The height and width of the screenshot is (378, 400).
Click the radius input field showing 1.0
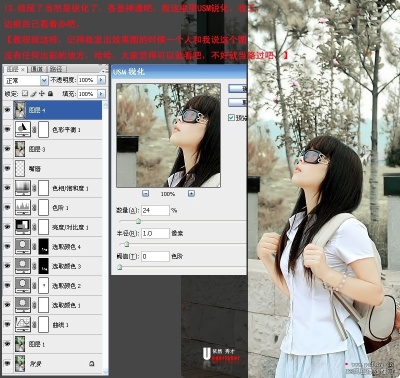tap(155, 233)
